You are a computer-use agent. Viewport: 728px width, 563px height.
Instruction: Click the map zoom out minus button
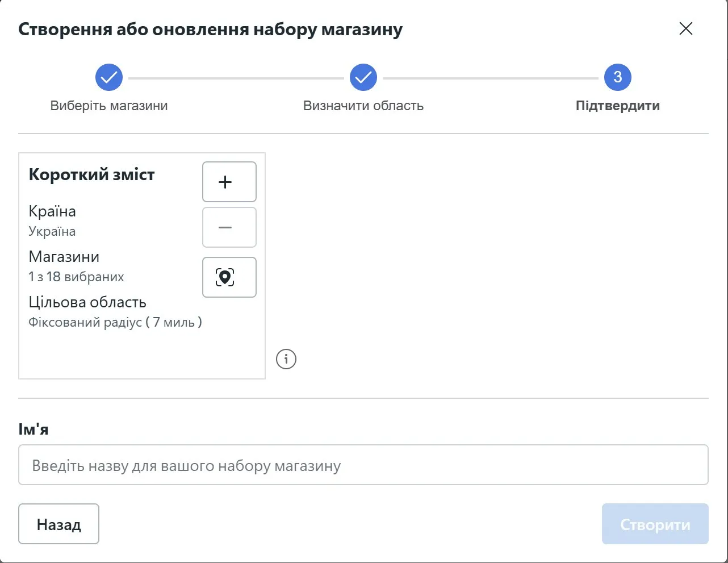tap(229, 227)
